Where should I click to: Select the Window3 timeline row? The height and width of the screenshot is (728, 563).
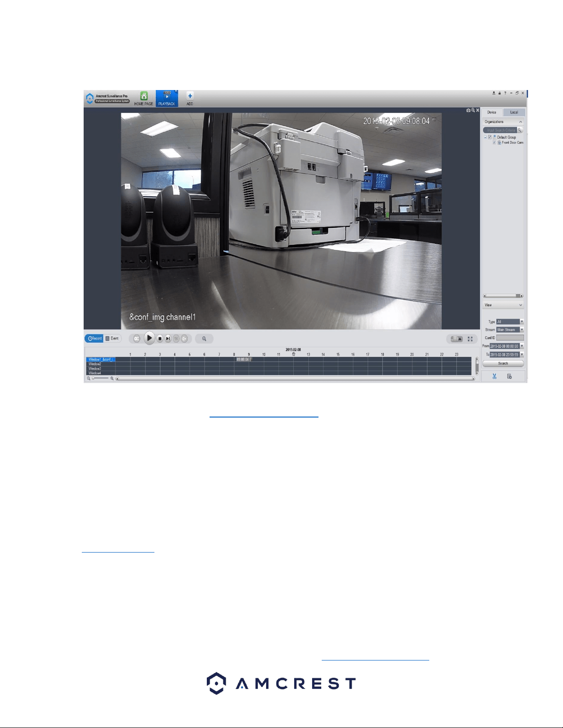point(101,368)
